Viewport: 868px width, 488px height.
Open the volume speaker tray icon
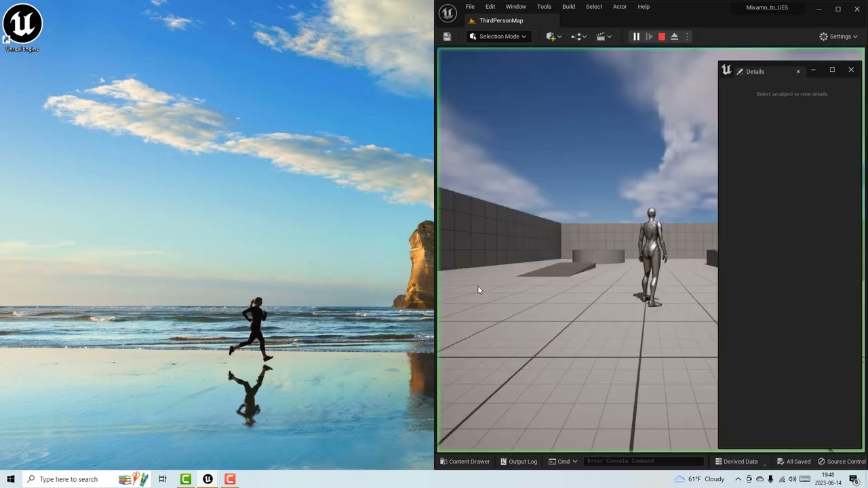tap(793, 479)
